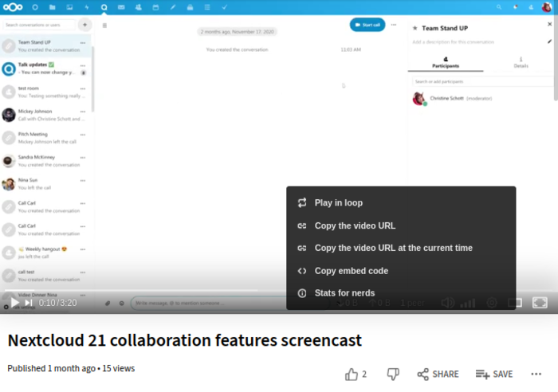The height and width of the screenshot is (392, 558).
Task: Skip to the next video
Action: click(29, 303)
